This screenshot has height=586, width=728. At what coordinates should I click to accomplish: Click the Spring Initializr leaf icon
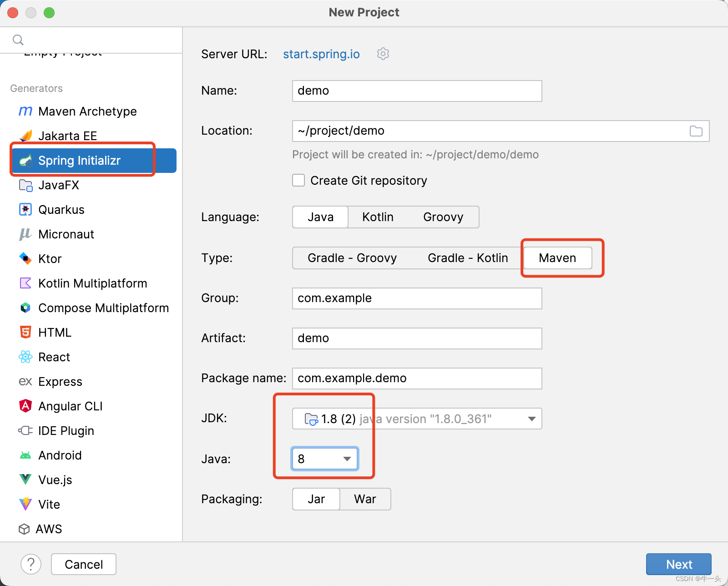[x=26, y=160]
